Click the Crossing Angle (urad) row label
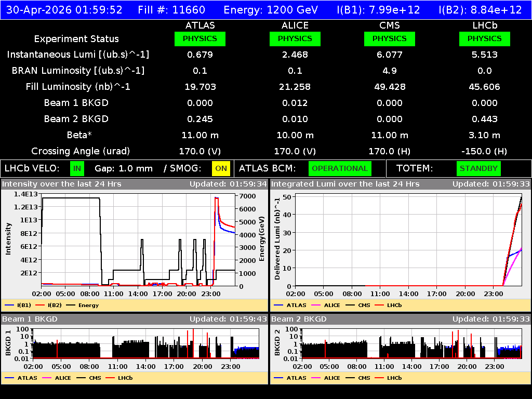 [81, 151]
